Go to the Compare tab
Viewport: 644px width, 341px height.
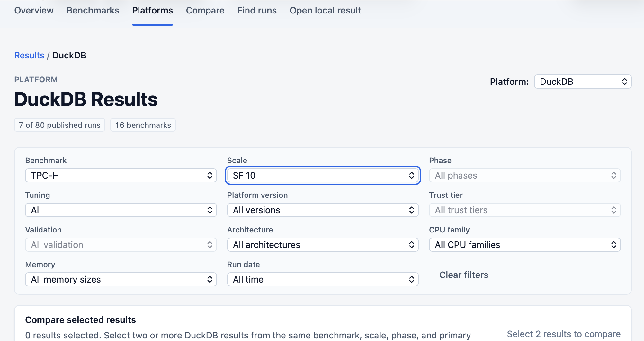205,10
